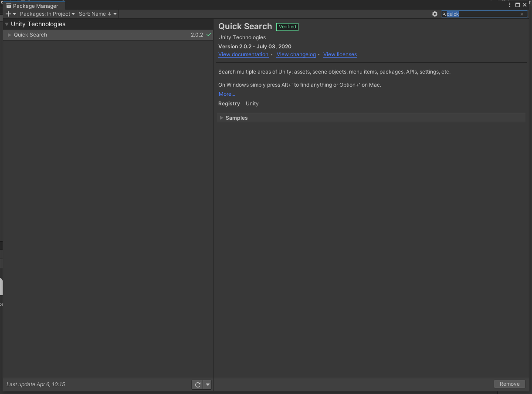Select the Package Manager tab

point(34,6)
